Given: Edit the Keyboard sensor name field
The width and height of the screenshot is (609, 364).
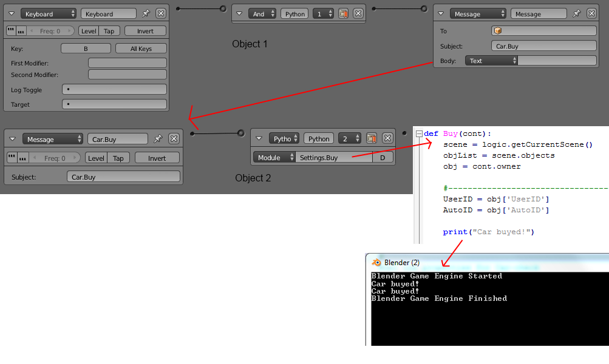Looking at the screenshot, I should point(109,14).
